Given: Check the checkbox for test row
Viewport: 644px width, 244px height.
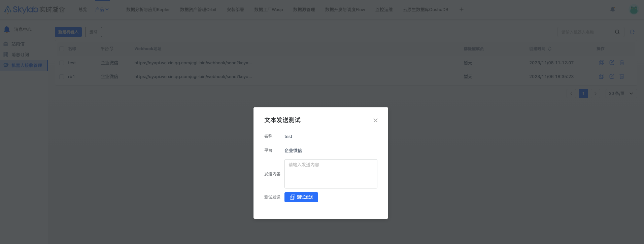Looking at the screenshot, I should pos(62,63).
